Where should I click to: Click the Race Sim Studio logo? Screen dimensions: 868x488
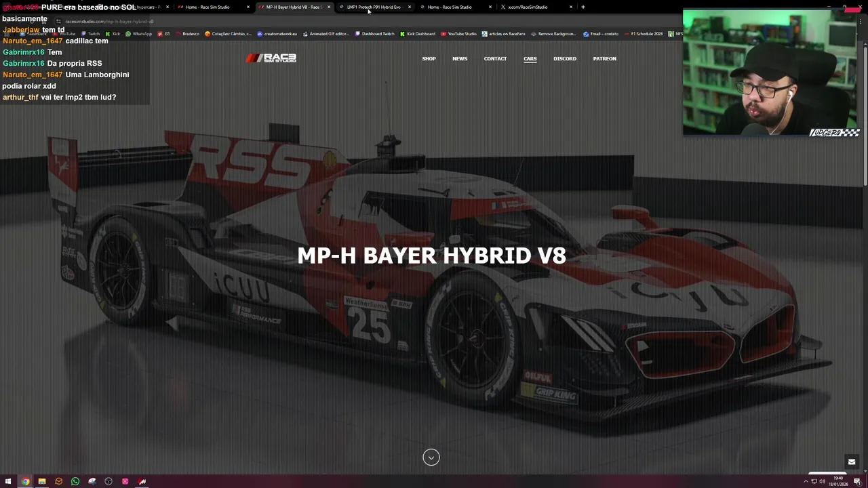click(271, 58)
